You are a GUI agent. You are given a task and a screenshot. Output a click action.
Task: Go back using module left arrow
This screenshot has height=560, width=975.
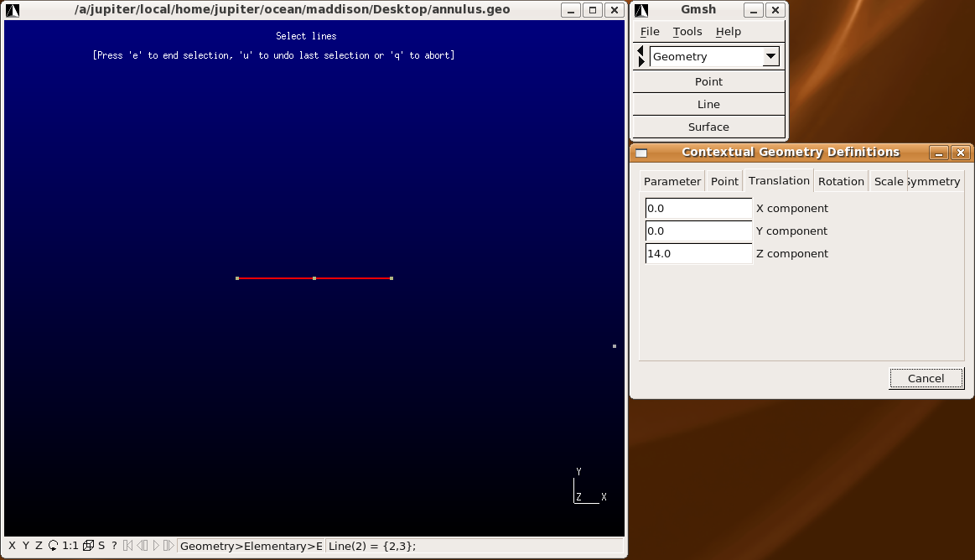point(641,51)
